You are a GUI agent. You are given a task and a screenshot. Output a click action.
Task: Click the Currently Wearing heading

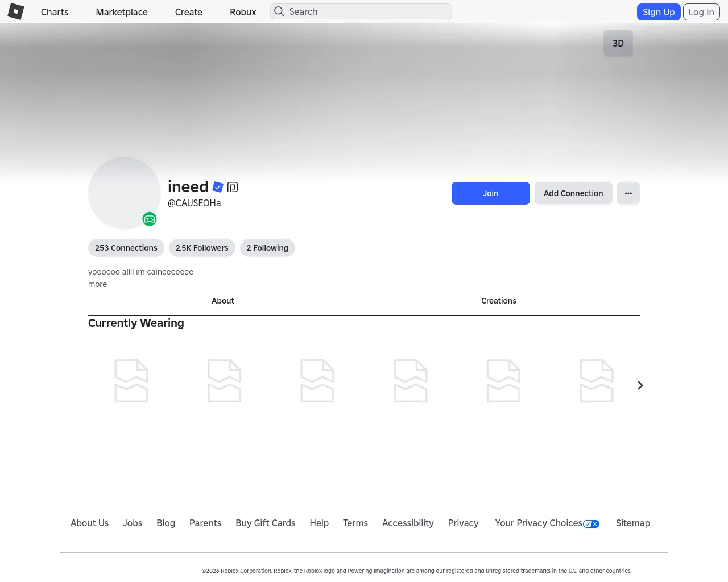point(136,323)
